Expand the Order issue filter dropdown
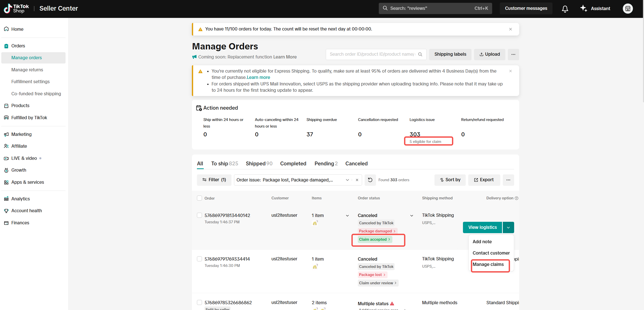 coord(347,180)
